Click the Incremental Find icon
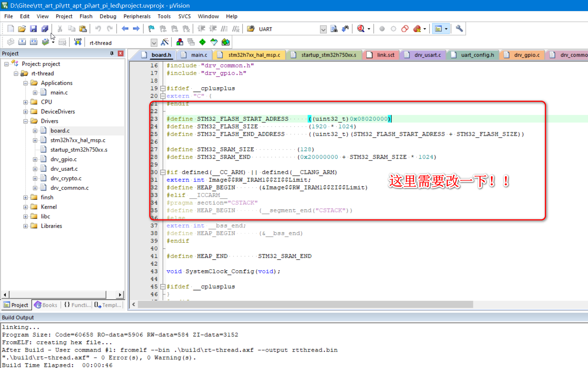This screenshot has width=588, height=368. tap(345, 29)
